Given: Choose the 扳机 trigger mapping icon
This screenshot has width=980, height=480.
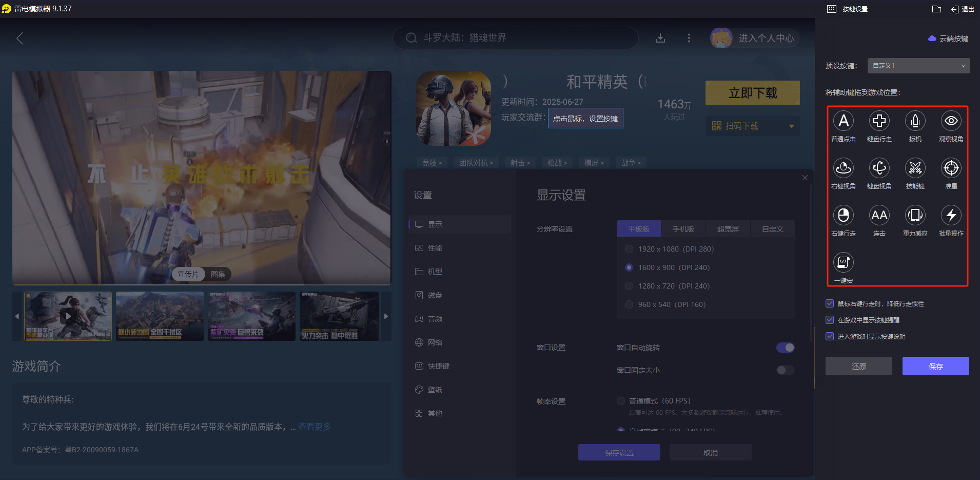Looking at the screenshot, I should pos(915,121).
